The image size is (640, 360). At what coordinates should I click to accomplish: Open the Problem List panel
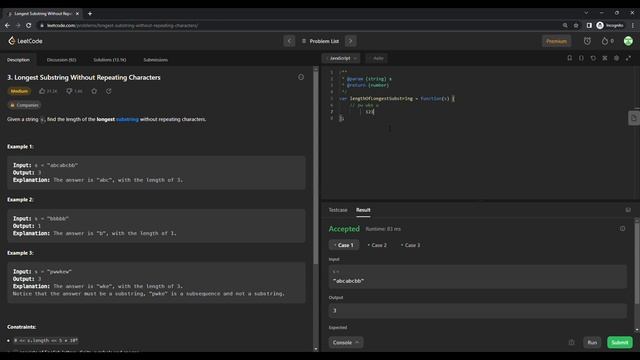(x=320, y=41)
